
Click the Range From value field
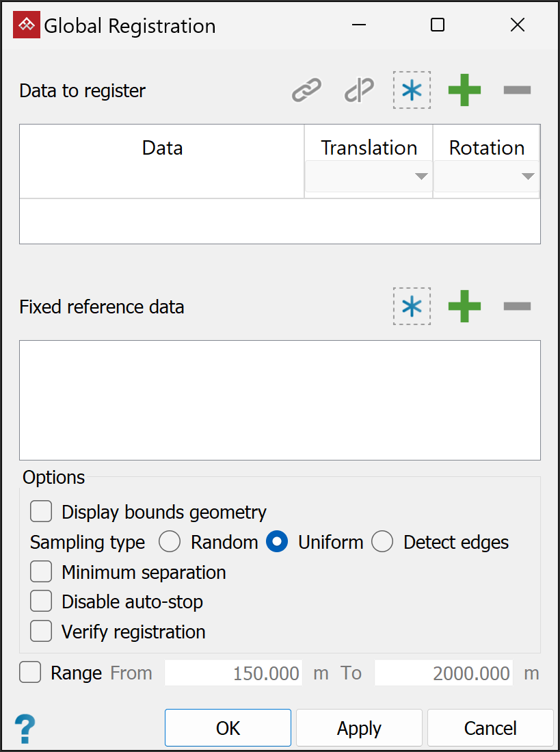click(x=234, y=673)
